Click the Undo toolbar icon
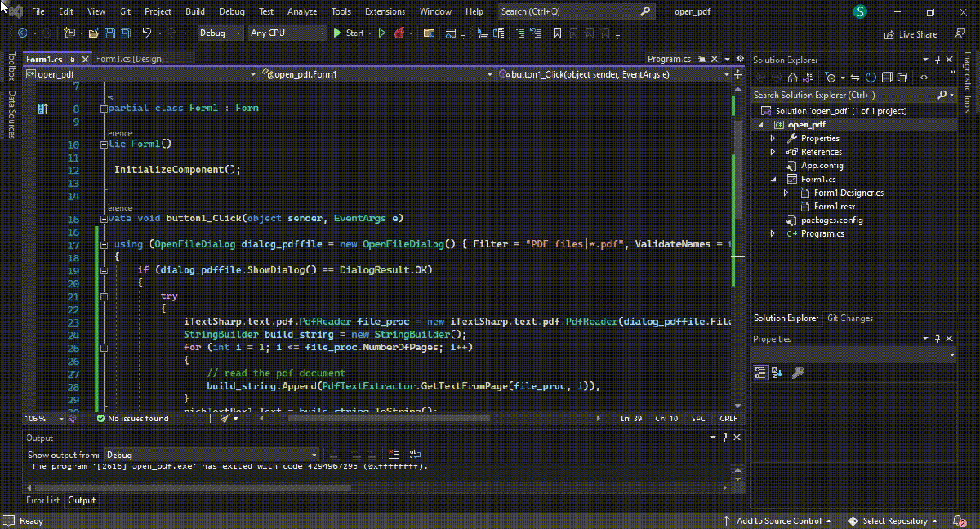Image resolution: width=980 pixels, height=529 pixels. [147, 33]
